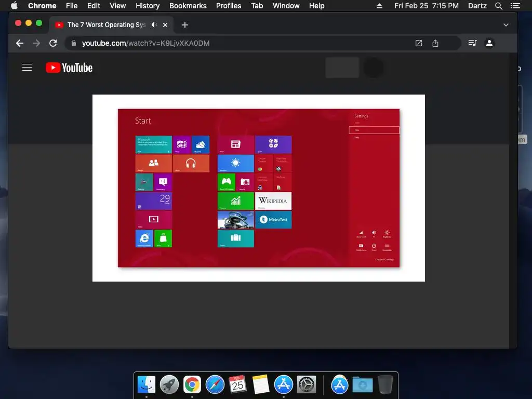Click the Chrome forward arrow button
This screenshot has width=532, height=399.
point(36,43)
